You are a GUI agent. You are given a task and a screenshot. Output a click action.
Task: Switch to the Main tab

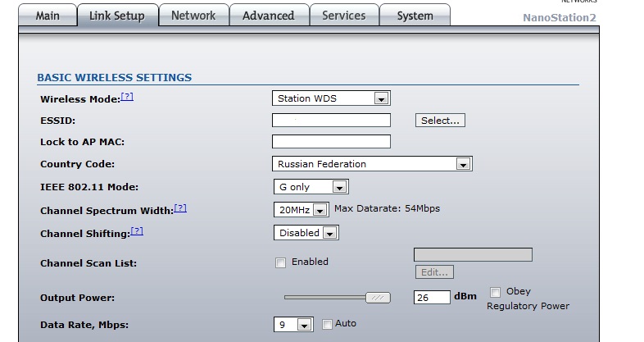[x=48, y=16]
